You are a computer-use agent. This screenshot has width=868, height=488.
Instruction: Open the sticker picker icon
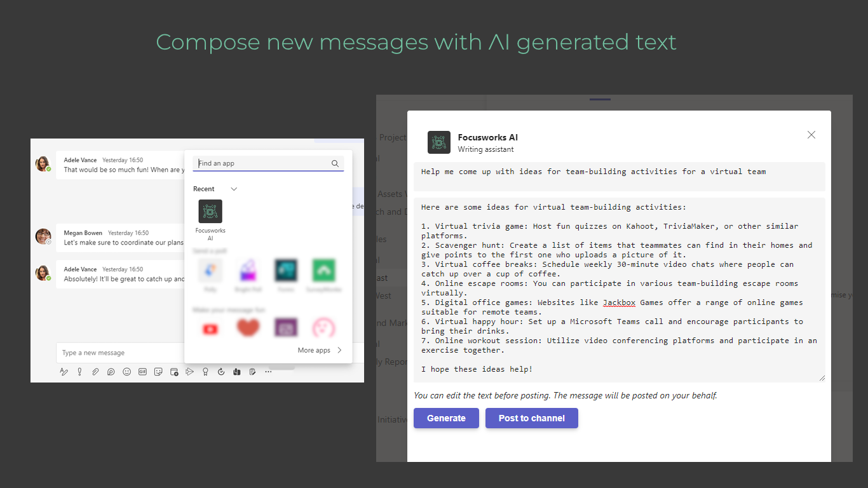pos(158,372)
